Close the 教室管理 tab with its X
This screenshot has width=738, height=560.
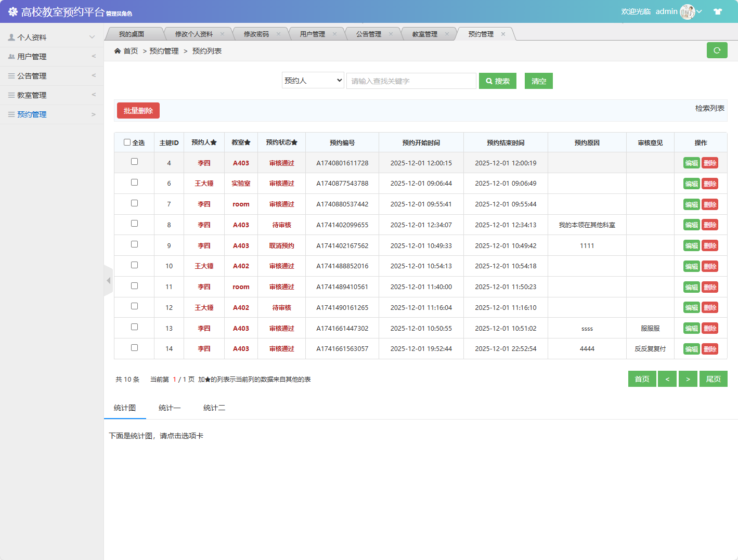pos(447,34)
